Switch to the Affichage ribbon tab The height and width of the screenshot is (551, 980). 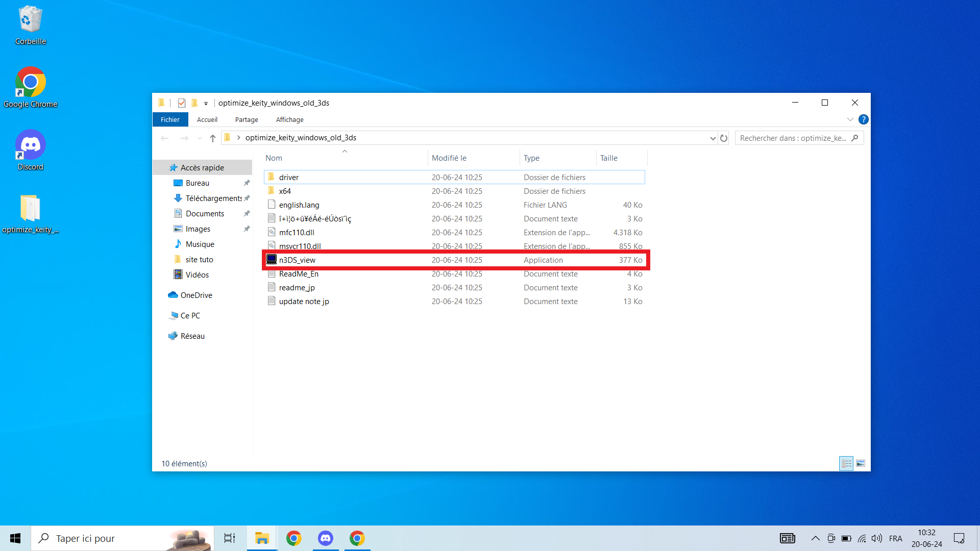pos(289,119)
